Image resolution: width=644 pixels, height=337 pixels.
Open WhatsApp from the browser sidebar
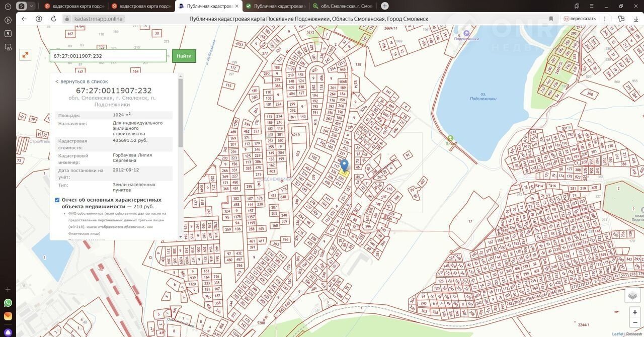pyautogui.click(x=8, y=303)
